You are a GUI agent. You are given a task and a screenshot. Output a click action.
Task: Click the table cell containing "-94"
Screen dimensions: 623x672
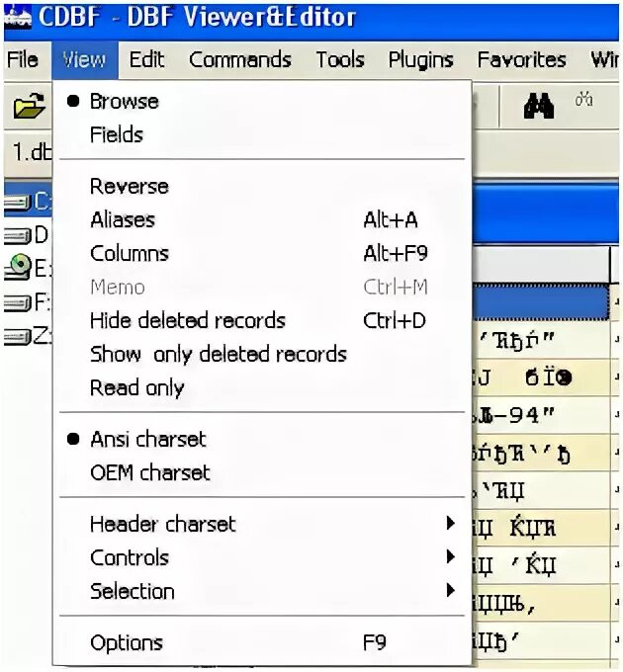click(541, 415)
